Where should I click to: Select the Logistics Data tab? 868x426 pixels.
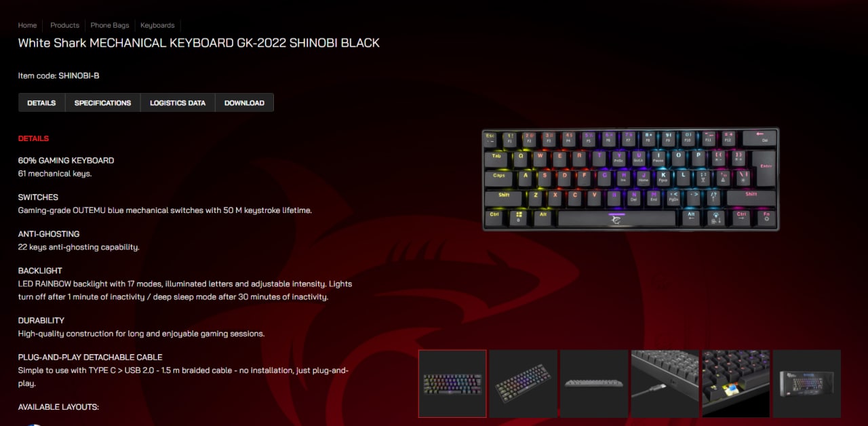178,103
